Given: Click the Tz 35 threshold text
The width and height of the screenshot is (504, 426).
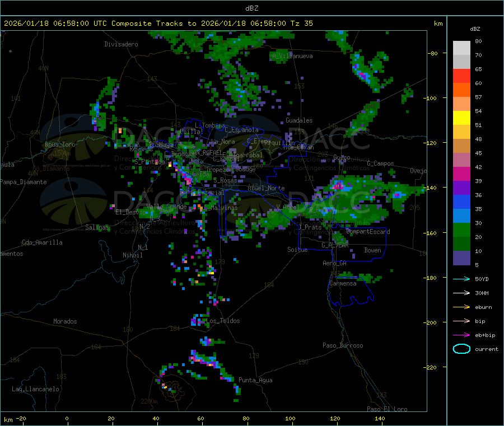Looking at the screenshot, I should (301, 24).
